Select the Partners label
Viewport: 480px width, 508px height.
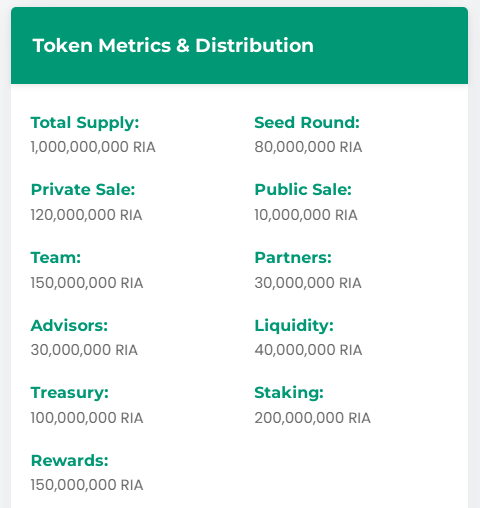293,257
